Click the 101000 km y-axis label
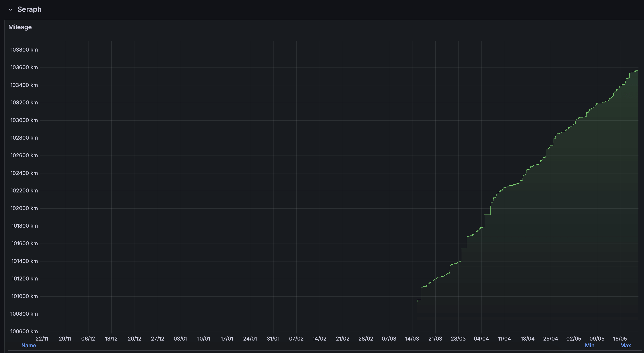644x353 pixels. point(24,296)
